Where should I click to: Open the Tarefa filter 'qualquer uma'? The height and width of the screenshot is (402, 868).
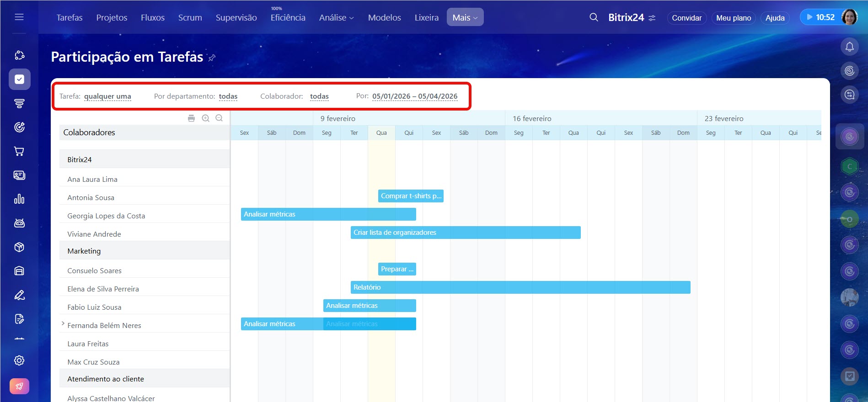pyautogui.click(x=107, y=96)
